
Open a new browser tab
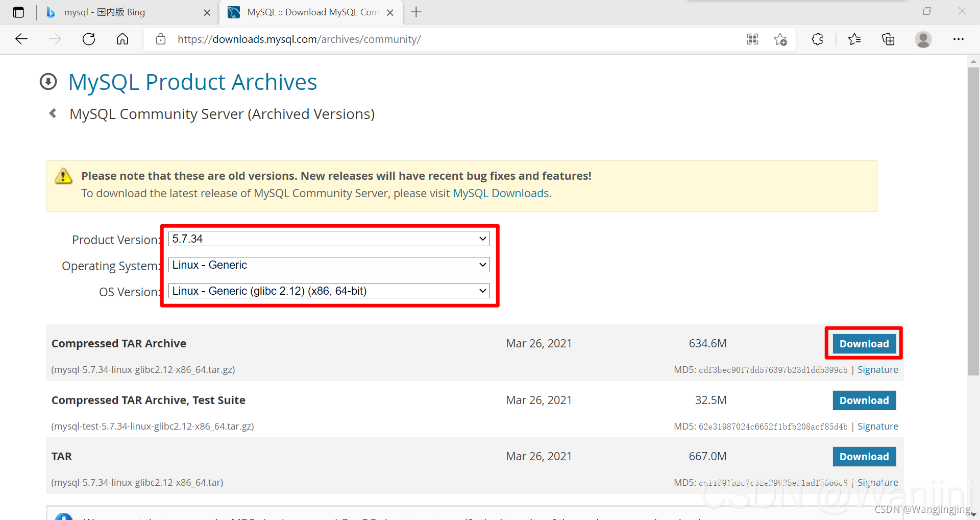416,12
